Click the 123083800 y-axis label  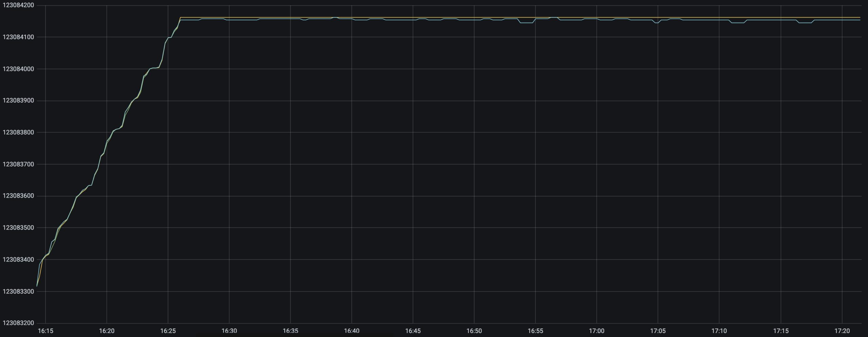tap(18, 132)
